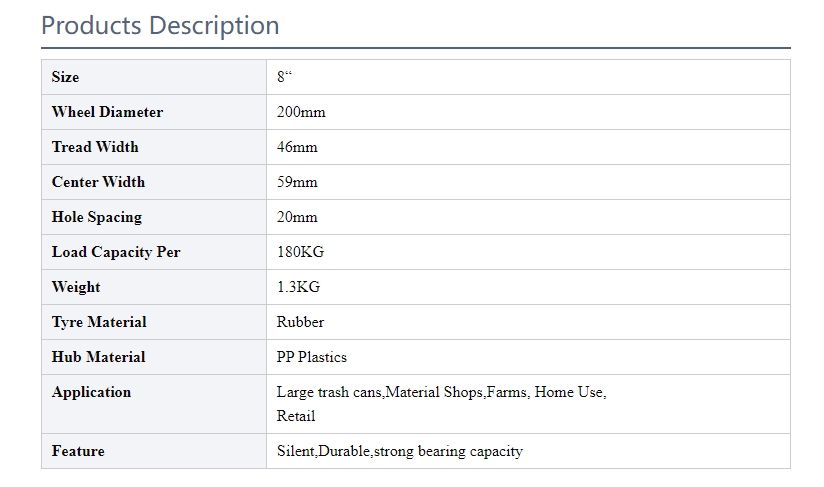Viewport: 824px width, 487px height.
Task: Click the 1.3KG weight value
Action: [x=298, y=287]
